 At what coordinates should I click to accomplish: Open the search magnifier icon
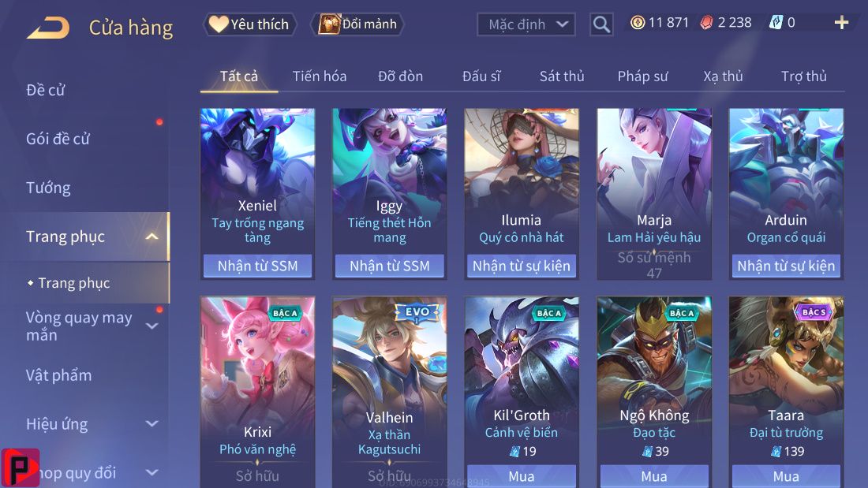(601, 24)
